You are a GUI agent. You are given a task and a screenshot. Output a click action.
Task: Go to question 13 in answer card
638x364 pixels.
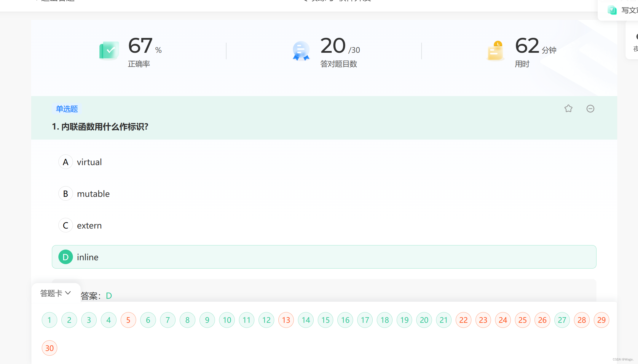click(286, 320)
